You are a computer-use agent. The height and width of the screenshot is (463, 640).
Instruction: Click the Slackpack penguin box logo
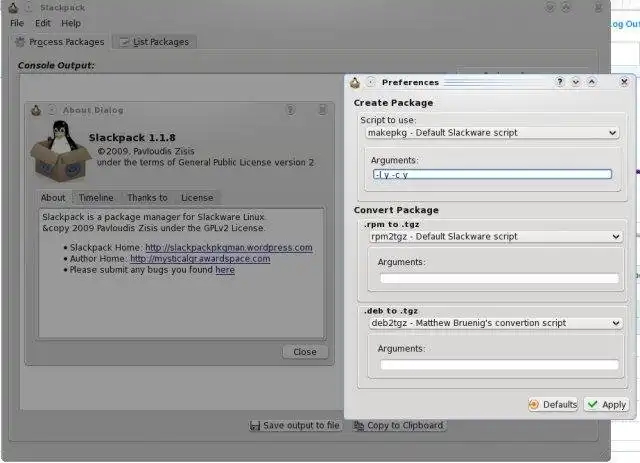point(60,151)
